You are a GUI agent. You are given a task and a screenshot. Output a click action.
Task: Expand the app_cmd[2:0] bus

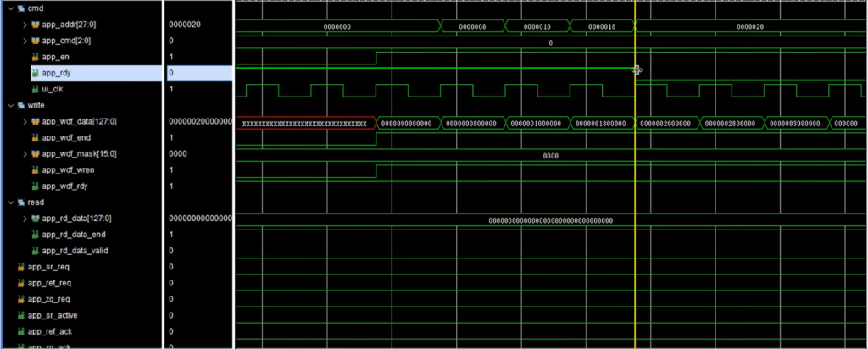tap(25, 41)
